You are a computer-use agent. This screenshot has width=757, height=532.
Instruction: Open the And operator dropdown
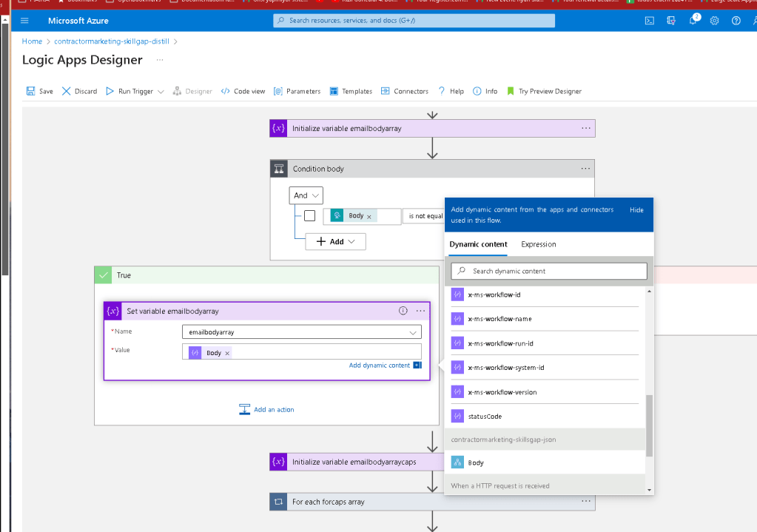pyautogui.click(x=306, y=195)
